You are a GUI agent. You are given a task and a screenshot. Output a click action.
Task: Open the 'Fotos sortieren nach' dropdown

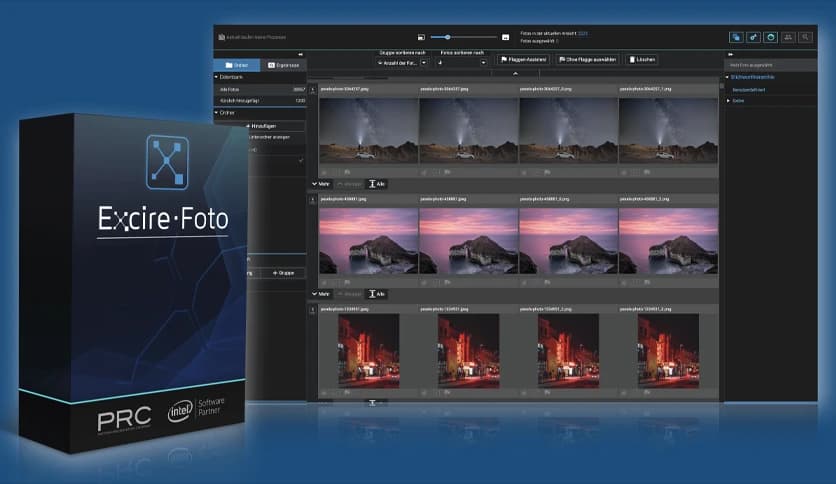click(x=463, y=62)
